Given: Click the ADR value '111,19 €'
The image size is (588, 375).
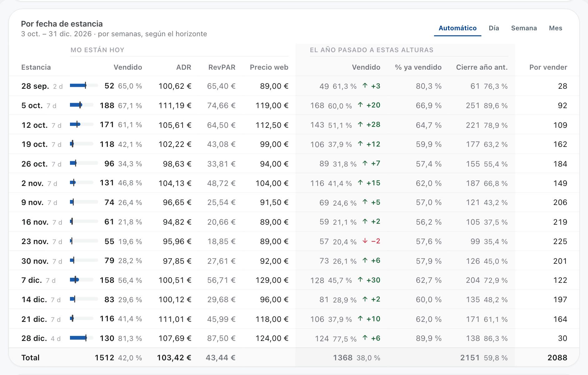Looking at the screenshot, I should [x=175, y=106].
